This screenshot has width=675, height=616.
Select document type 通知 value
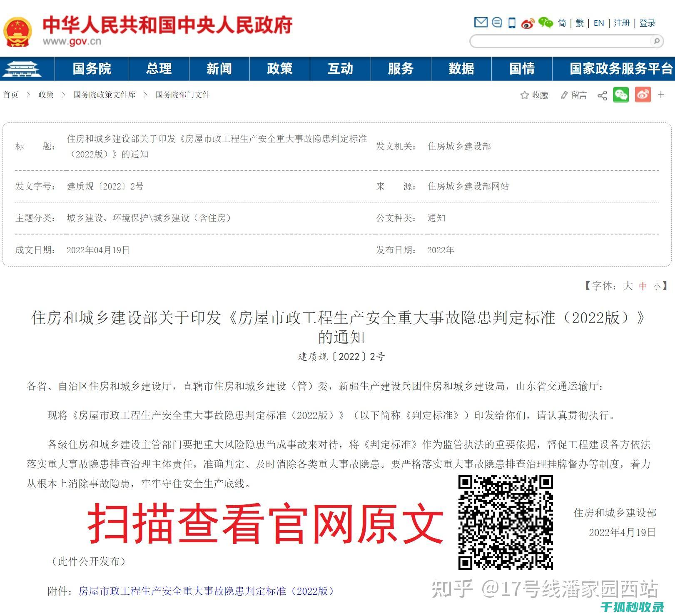click(436, 218)
